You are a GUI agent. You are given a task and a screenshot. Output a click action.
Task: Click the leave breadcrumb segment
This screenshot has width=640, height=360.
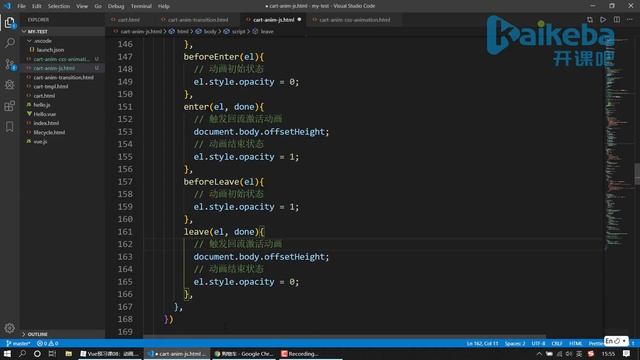(x=267, y=31)
